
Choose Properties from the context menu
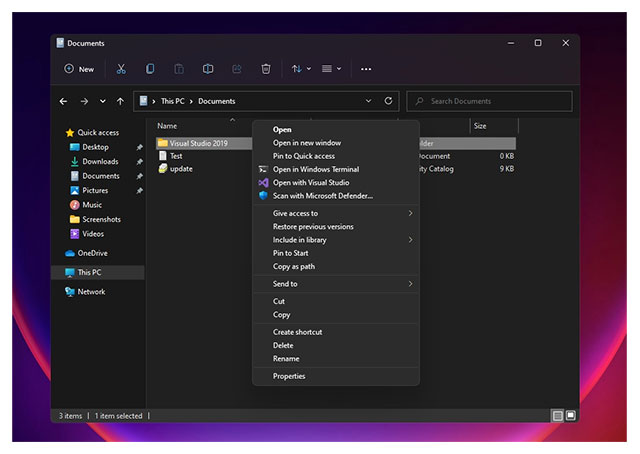coord(289,376)
